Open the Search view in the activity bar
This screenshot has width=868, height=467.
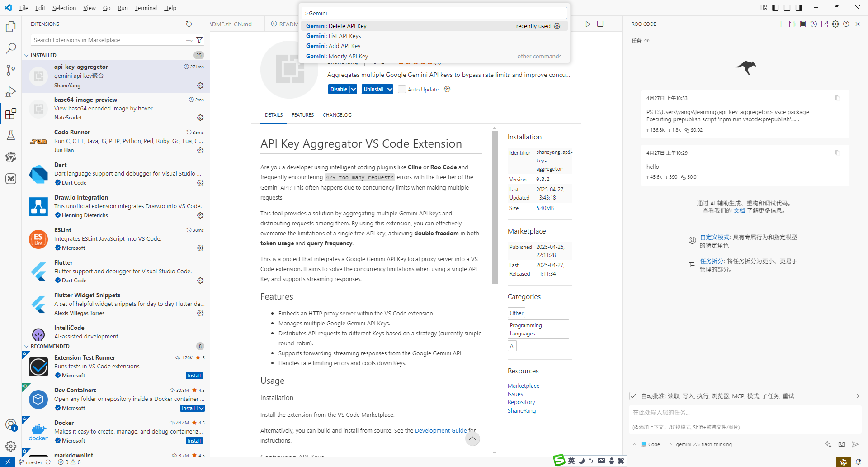tap(11, 48)
